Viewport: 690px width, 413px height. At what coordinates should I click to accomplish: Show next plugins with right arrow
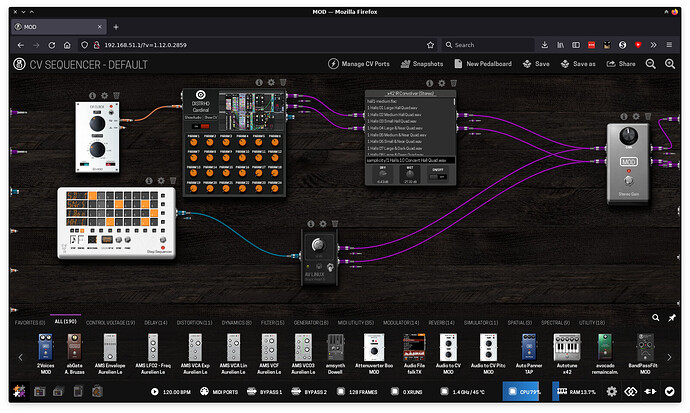click(x=669, y=357)
